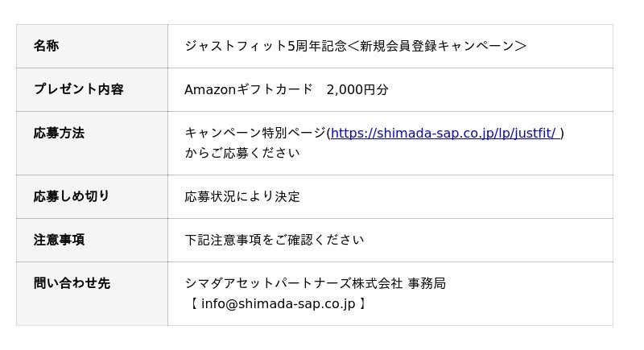This screenshot has width=644, height=350.
Task: Click the 5周年記念 text in the name row
Action: tap(316, 46)
